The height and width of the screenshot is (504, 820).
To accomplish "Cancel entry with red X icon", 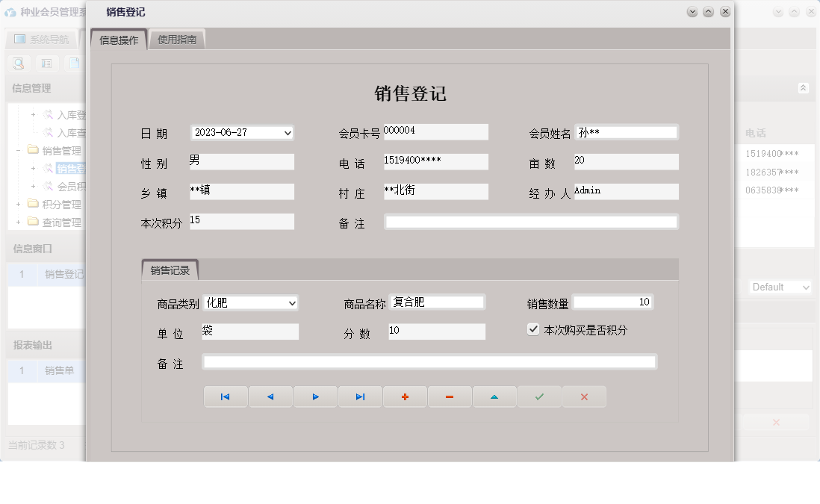I will click(584, 396).
